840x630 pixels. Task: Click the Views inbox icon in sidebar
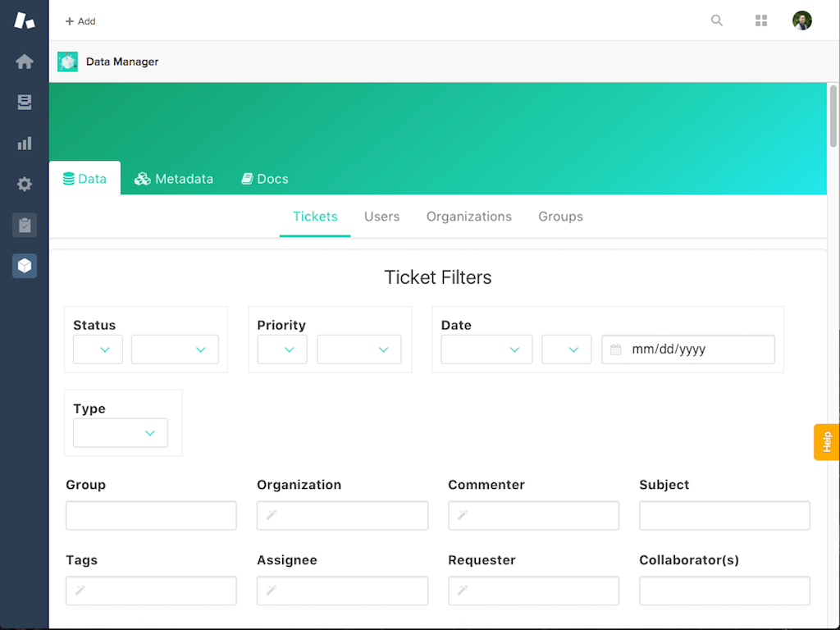click(25, 103)
